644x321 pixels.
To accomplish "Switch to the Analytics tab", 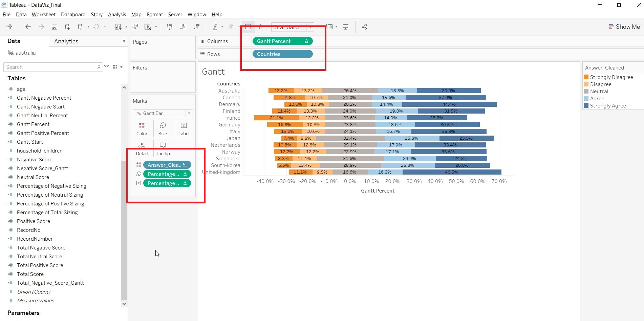I will click(x=66, y=41).
